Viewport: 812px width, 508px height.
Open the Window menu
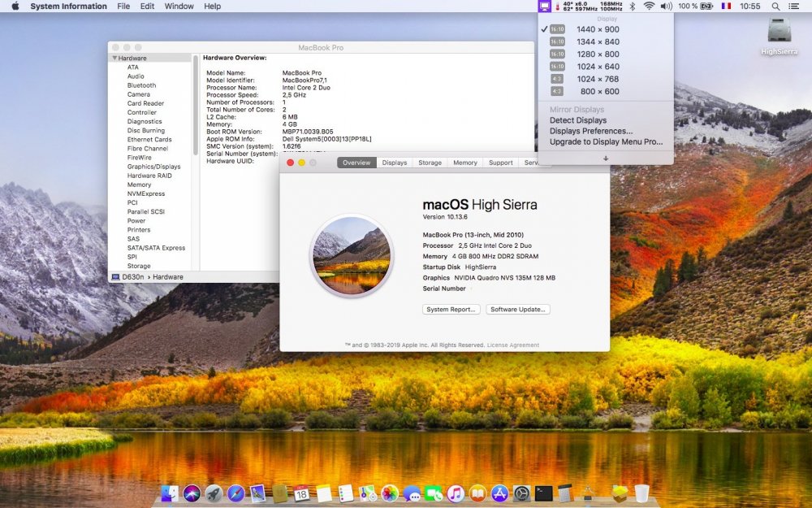[x=179, y=7]
